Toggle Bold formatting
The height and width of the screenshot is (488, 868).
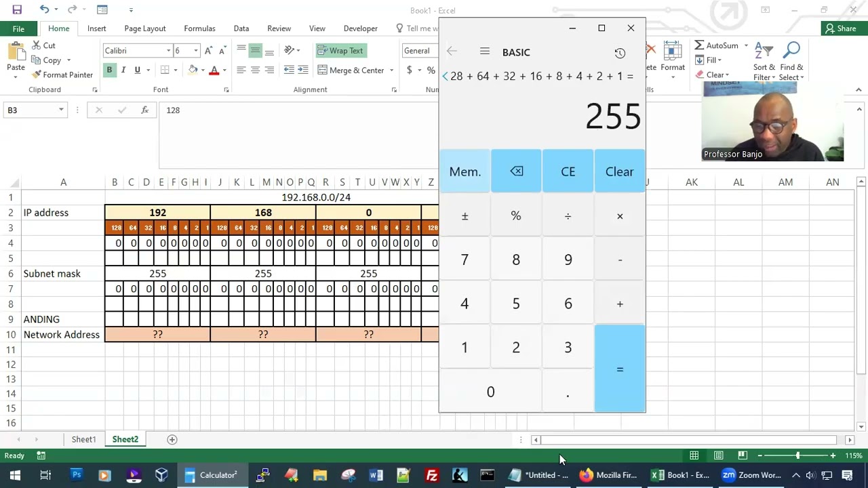pyautogui.click(x=108, y=70)
